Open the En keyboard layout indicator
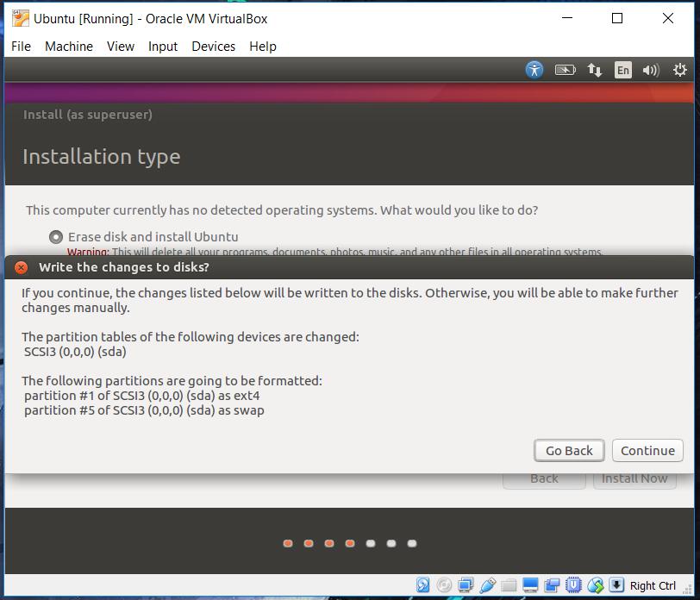Viewport: 700px width, 600px height. point(622,70)
